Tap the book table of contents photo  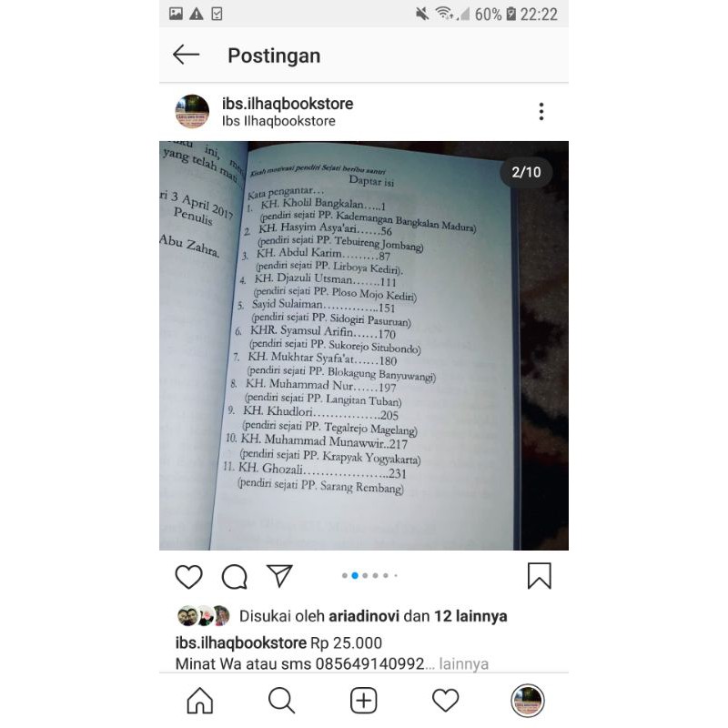pos(363,346)
